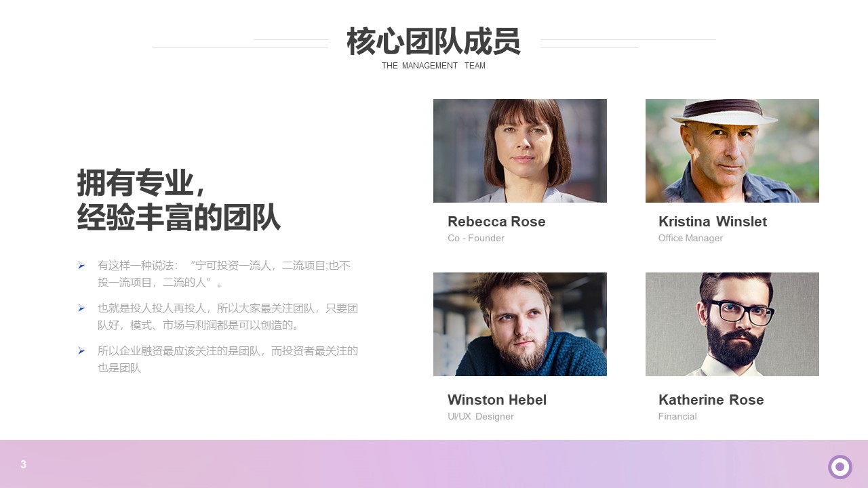Click the Katherine Rose name label
868x488 pixels.
point(711,400)
